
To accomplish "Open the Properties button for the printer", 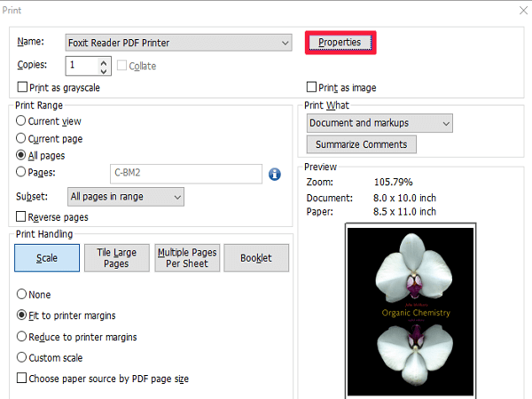I will [340, 43].
